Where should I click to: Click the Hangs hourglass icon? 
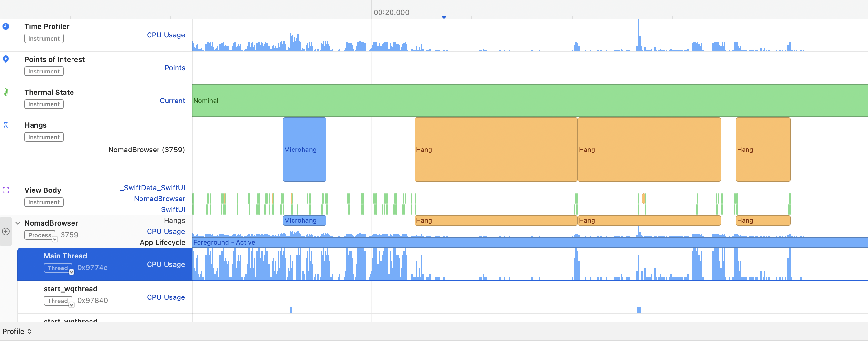[x=6, y=125]
